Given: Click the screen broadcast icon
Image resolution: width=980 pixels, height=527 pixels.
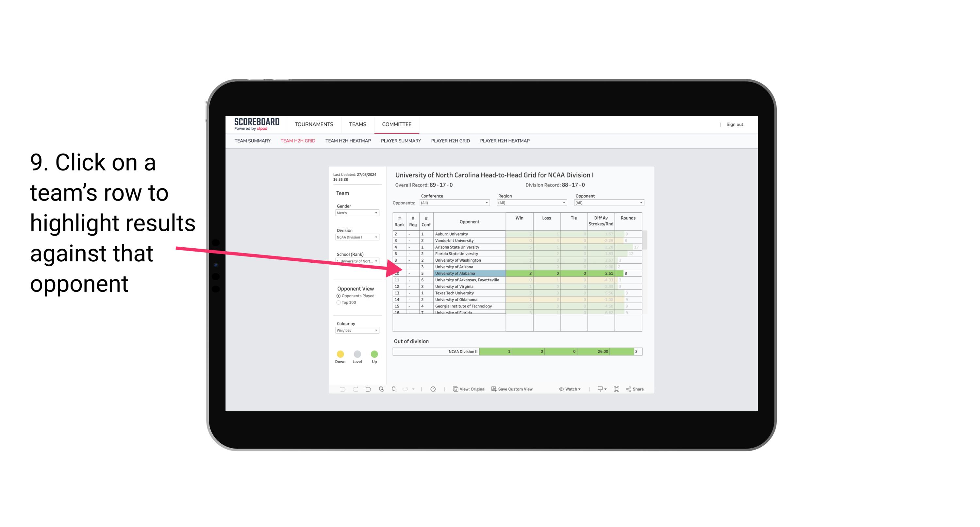Looking at the screenshot, I should point(597,389).
